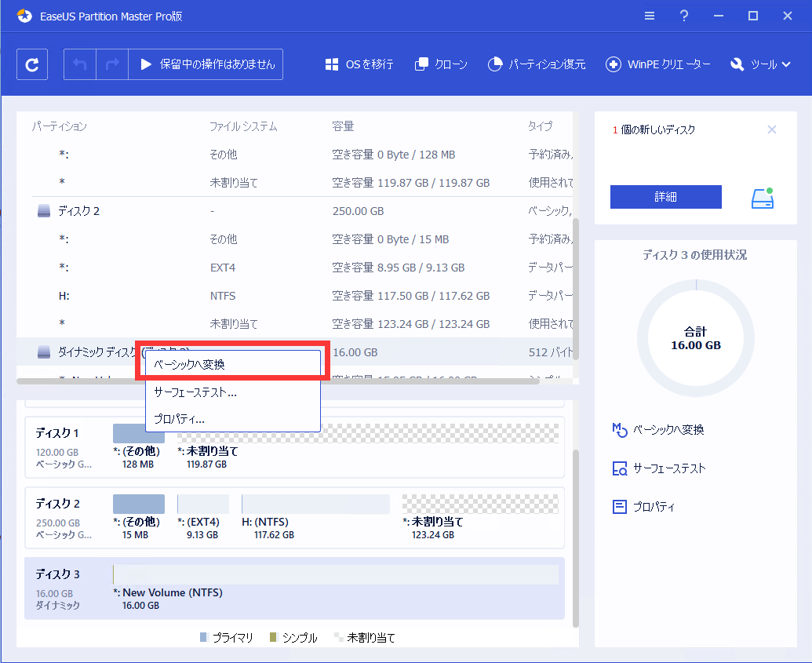This screenshot has height=663, width=812.
Task: Select the 119.87 GB 未割り当て row
Action: [x=295, y=182]
